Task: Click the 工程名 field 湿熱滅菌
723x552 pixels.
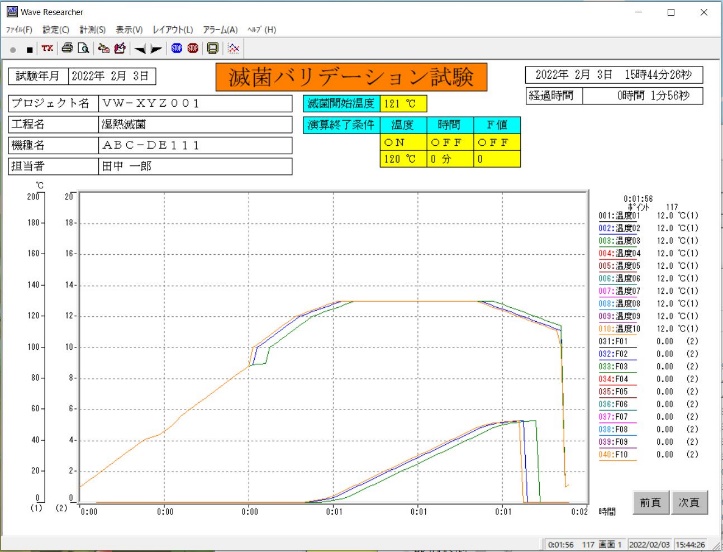Action: click(x=196, y=125)
